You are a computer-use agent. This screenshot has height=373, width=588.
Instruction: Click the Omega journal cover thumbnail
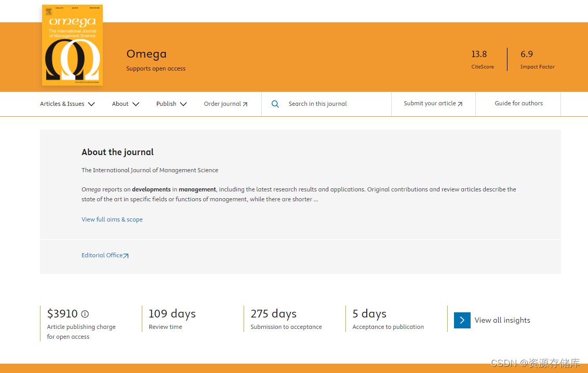click(x=72, y=45)
